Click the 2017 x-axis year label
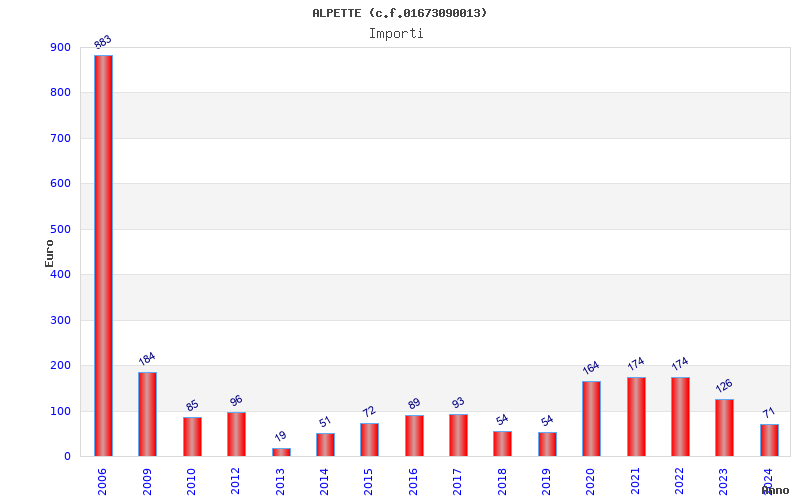The image size is (800, 500). click(x=457, y=482)
